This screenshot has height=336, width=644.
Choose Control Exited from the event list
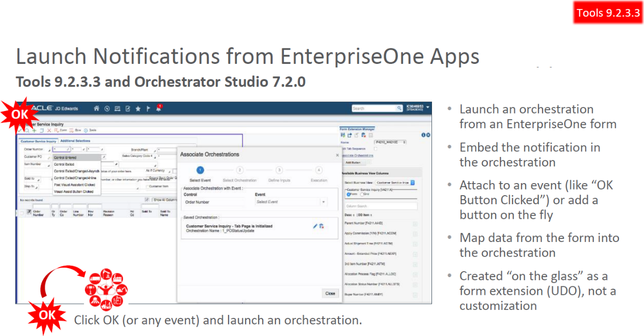coord(77,164)
